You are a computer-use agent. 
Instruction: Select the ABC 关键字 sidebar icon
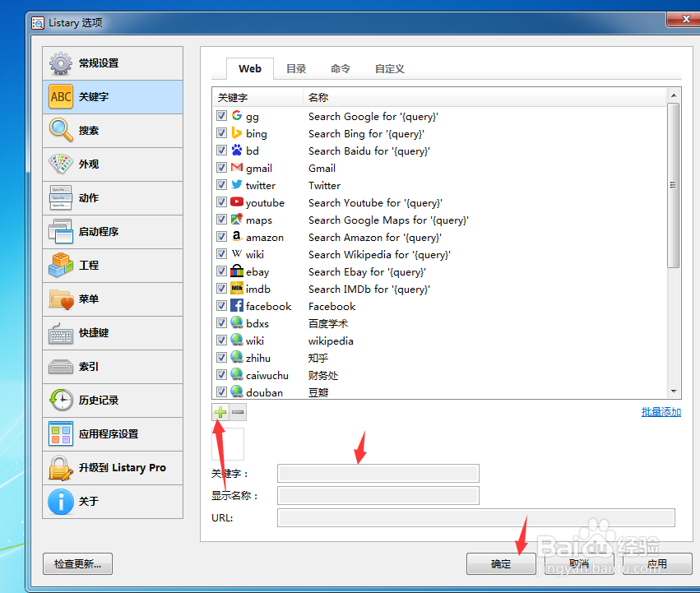click(61, 97)
